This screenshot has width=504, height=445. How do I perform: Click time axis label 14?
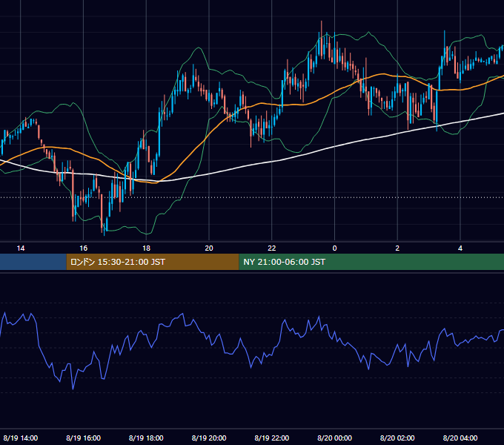click(x=21, y=248)
